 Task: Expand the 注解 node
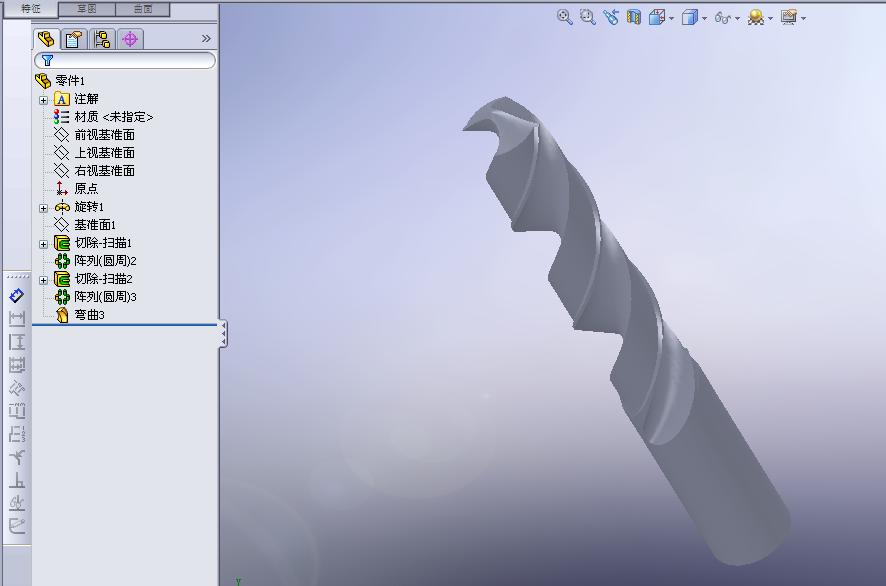[x=44, y=100]
